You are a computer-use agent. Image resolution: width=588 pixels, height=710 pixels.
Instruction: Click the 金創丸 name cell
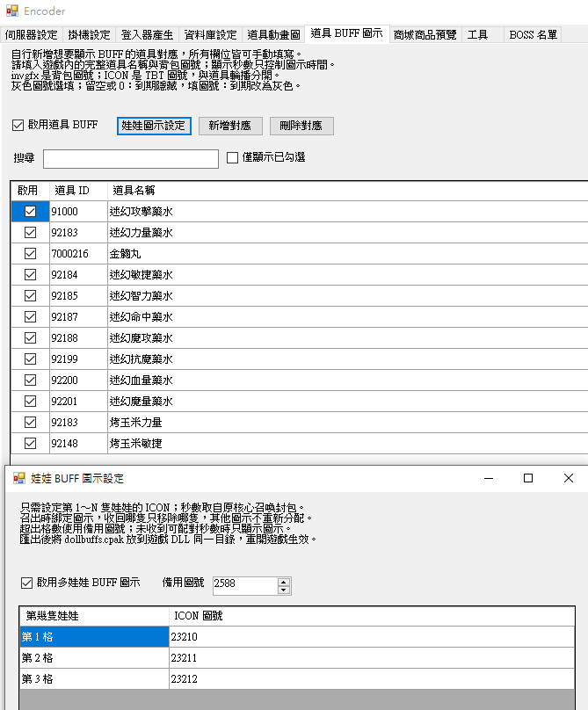click(347, 254)
